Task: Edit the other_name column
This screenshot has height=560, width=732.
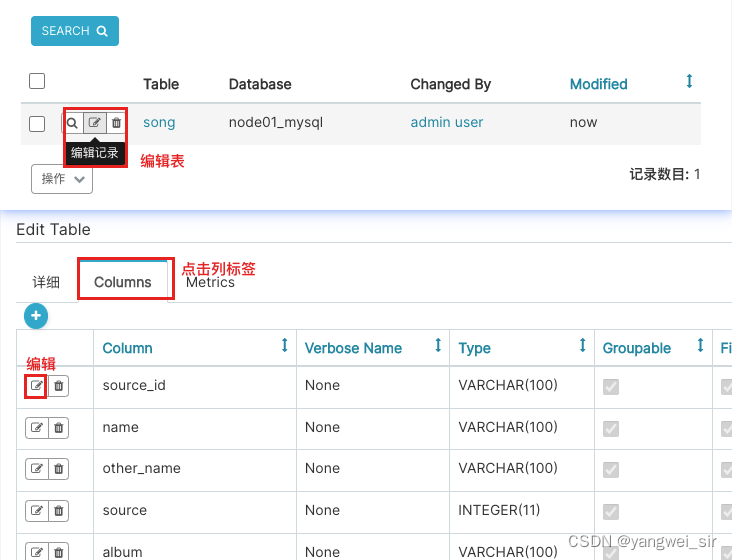Action: (x=37, y=469)
